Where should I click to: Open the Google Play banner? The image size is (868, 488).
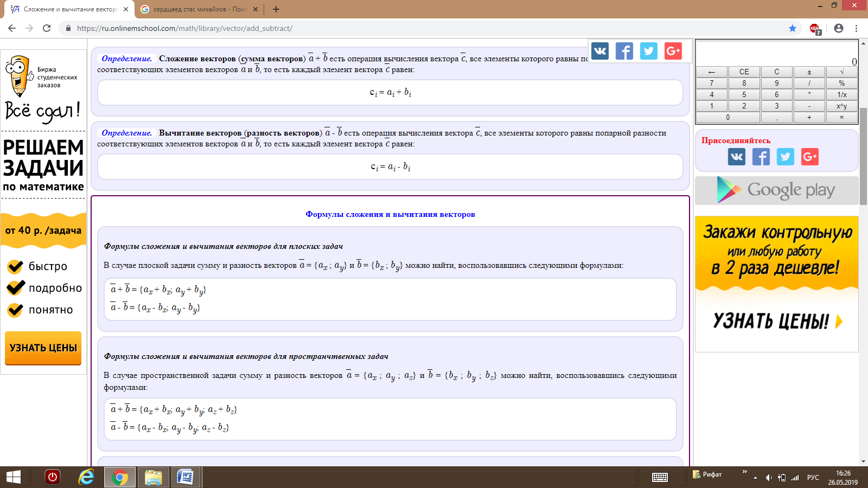pos(776,190)
